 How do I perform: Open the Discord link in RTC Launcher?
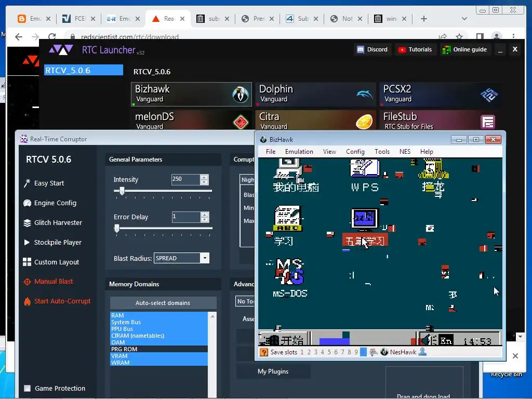373,49
